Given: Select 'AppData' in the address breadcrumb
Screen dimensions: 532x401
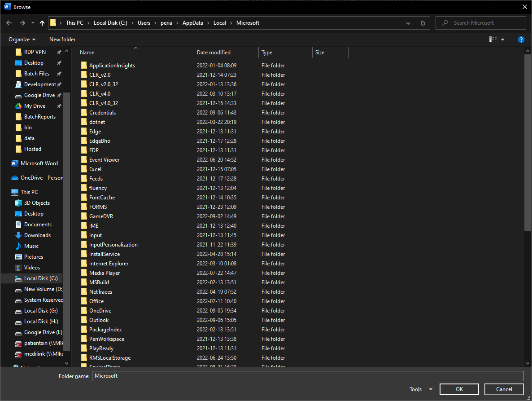Looking at the screenshot, I should coord(193,23).
